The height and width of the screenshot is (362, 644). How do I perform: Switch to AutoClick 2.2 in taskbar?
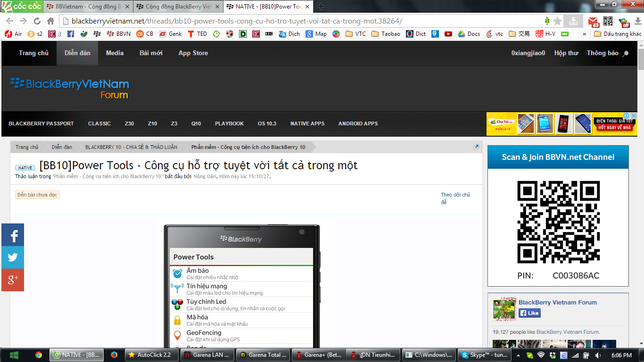tap(152, 355)
